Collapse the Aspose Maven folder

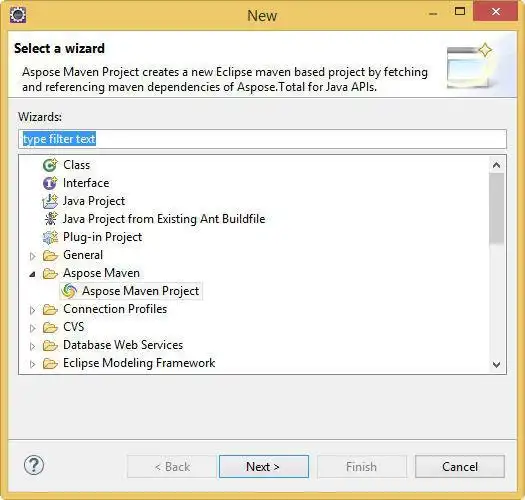[x=32, y=274]
